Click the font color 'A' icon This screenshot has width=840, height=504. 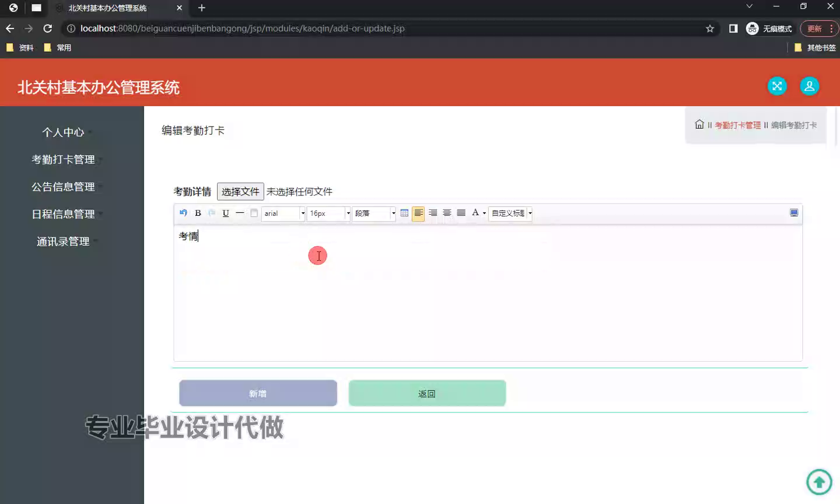click(x=475, y=213)
